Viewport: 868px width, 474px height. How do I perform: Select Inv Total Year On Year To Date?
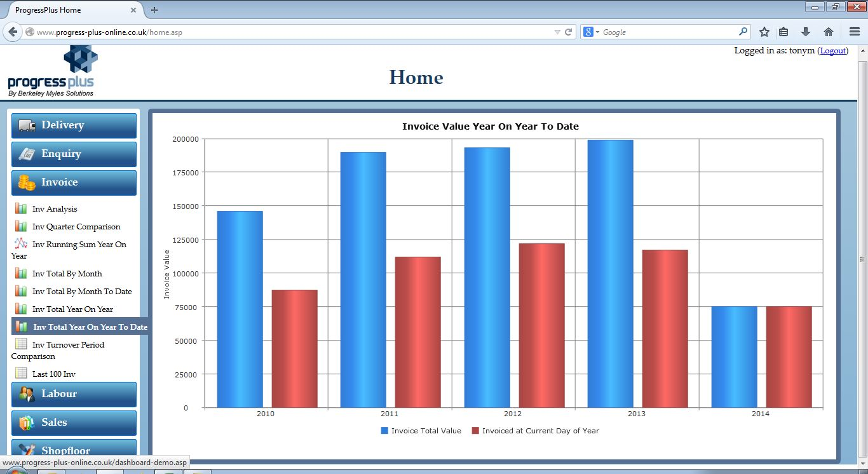click(x=80, y=327)
